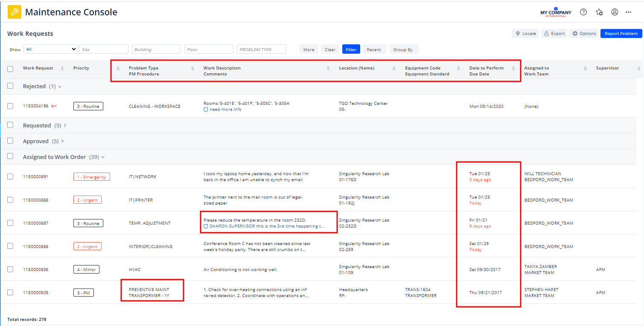Check the Rejected group checkbox
644x326 pixels.
[10, 86]
